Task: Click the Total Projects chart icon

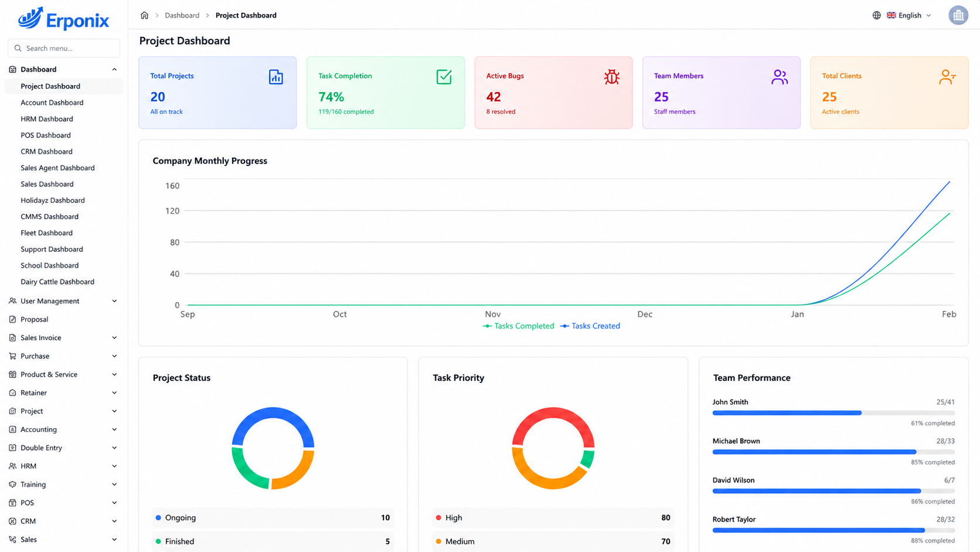Action: (275, 77)
